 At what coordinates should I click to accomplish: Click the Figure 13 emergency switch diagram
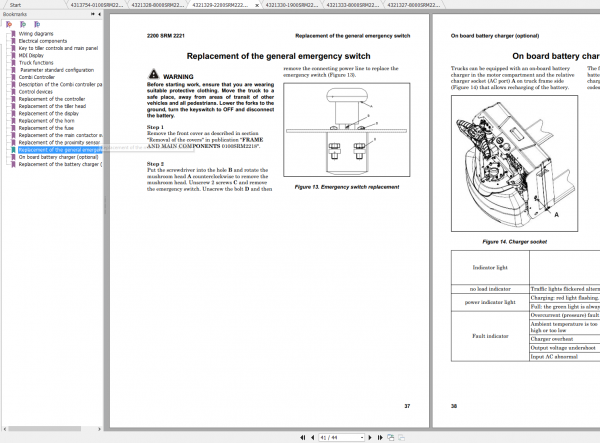(347, 130)
